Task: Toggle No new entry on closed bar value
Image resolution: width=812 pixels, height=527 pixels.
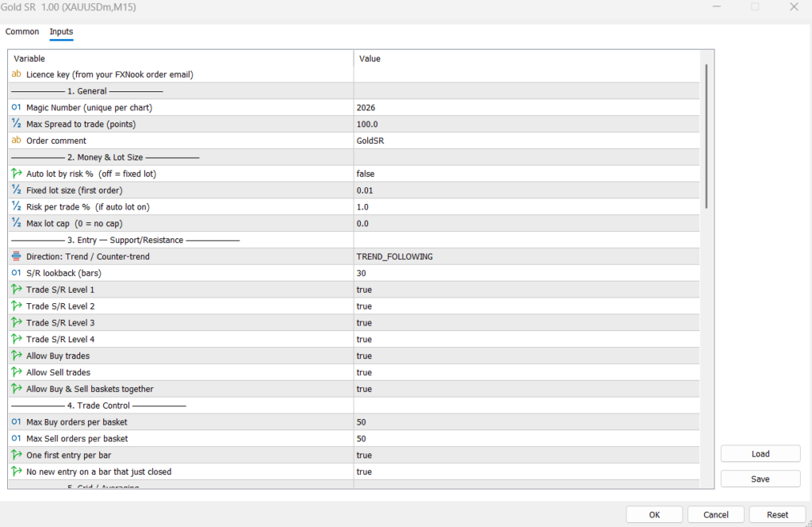Action: coord(527,471)
